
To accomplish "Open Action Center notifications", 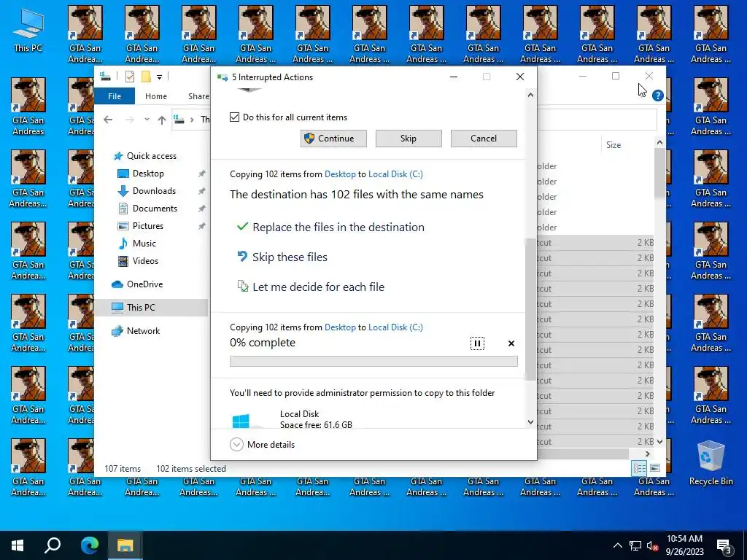I will (724, 547).
